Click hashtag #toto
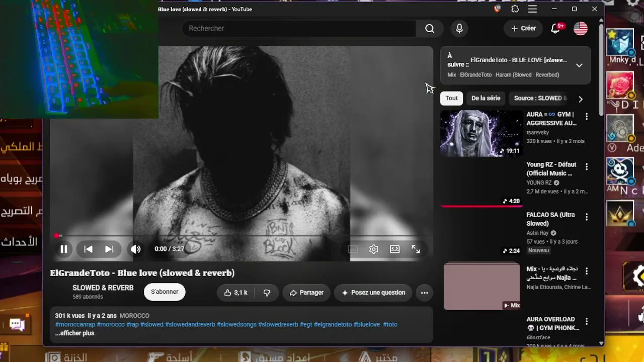This screenshot has width=644, height=362. click(390, 324)
